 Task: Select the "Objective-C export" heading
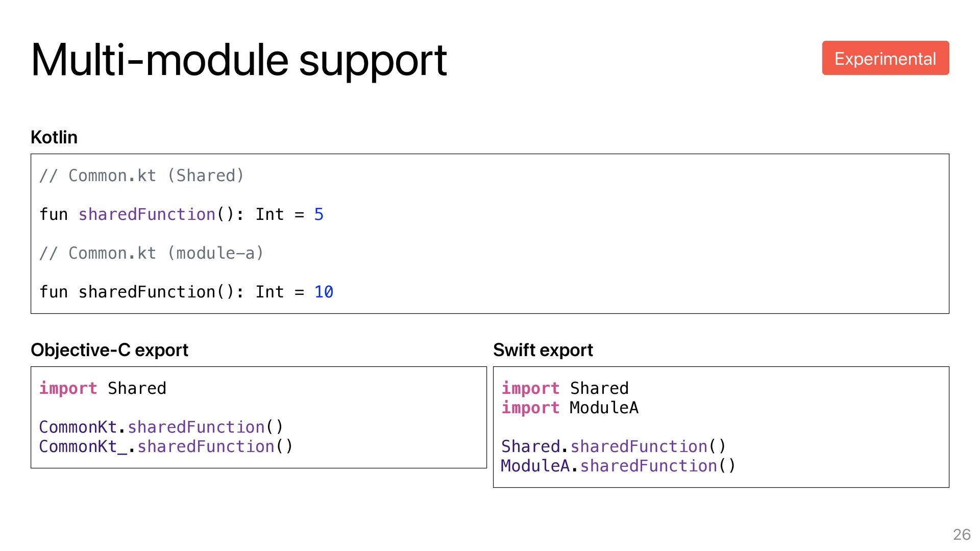point(109,350)
